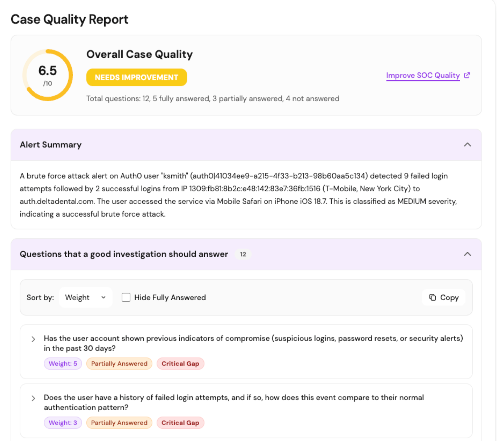Click Partially Answered tag on the second question
The width and height of the screenshot is (504, 441).
119,423
